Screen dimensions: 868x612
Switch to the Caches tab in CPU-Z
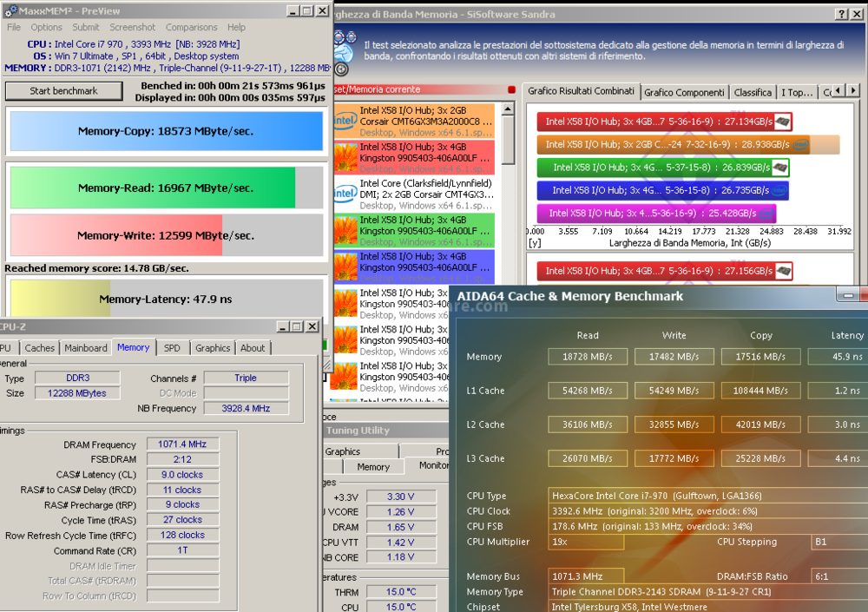39,348
